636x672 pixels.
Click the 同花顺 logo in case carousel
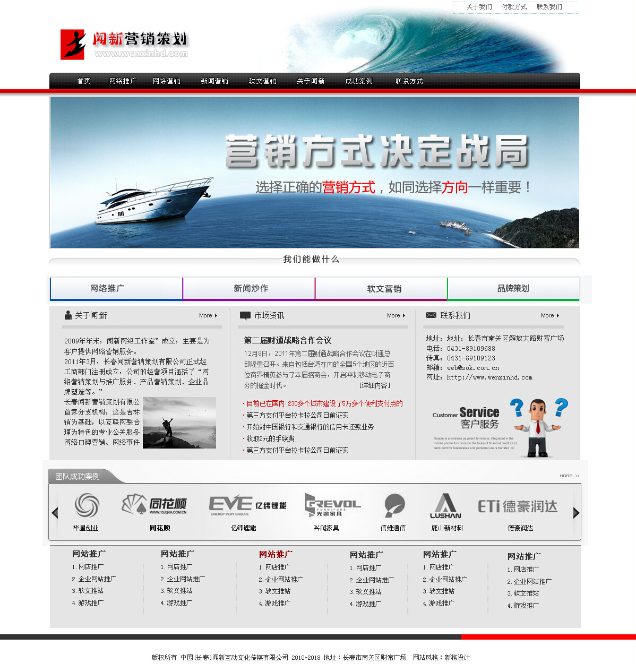point(154,504)
